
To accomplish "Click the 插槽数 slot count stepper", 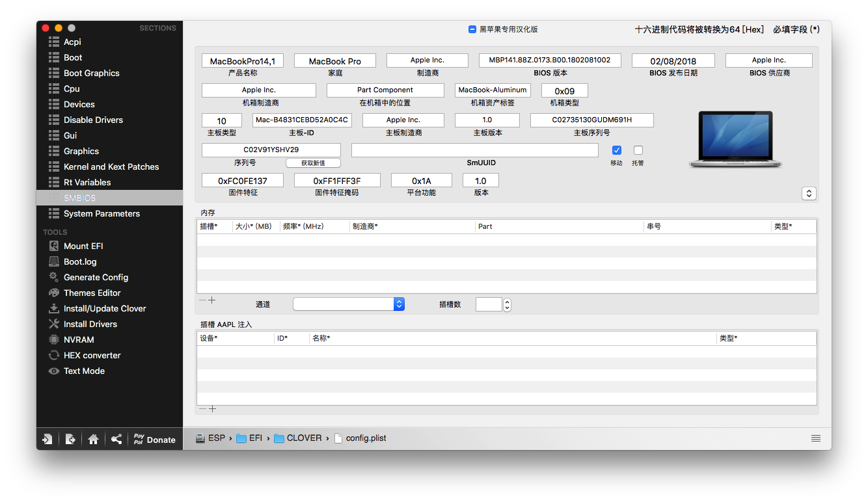I will pos(508,304).
